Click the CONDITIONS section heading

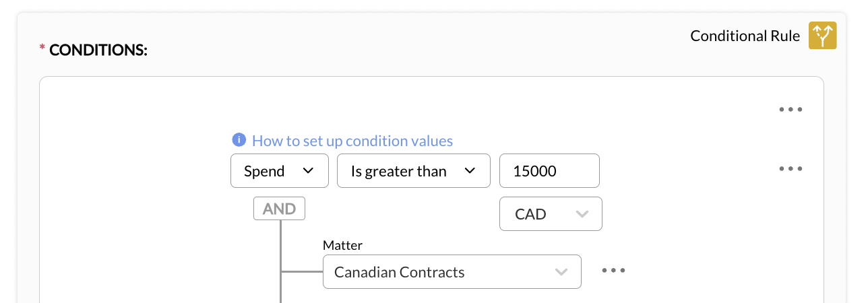(98, 50)
